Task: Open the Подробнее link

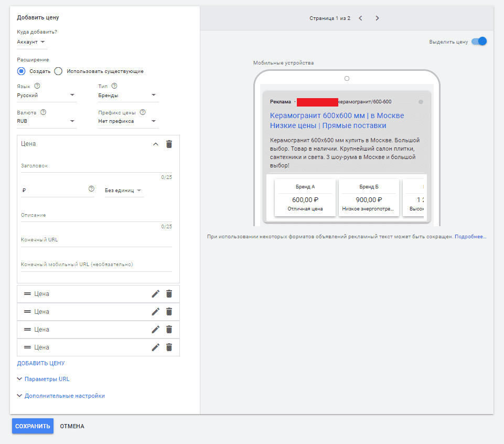Action: 470,237
